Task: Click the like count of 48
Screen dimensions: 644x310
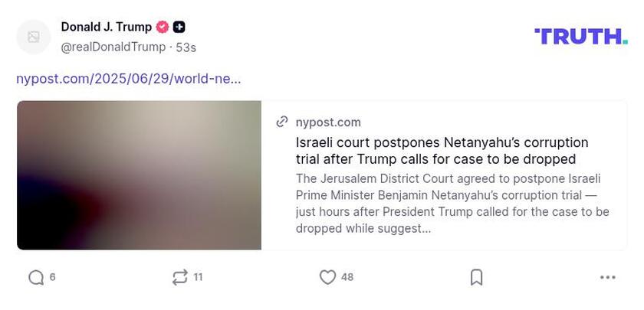Action: (x=347, y=277)
